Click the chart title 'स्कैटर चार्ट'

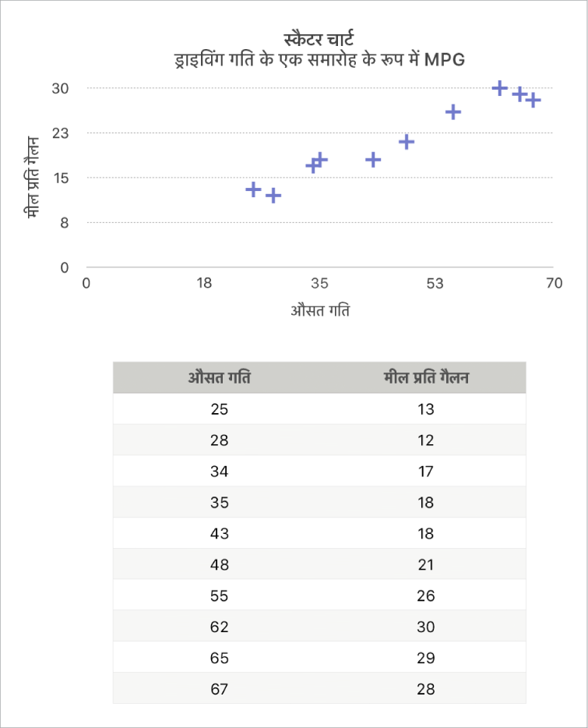click(320, 38)
